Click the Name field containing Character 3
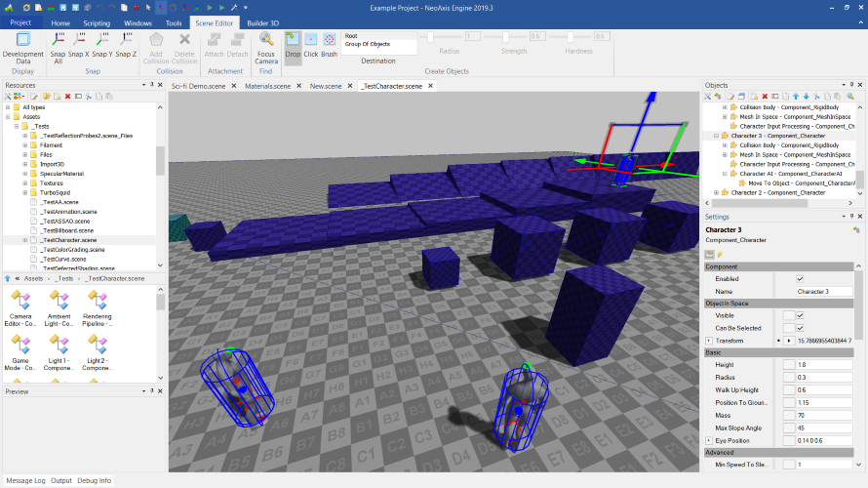 [824, 292]
